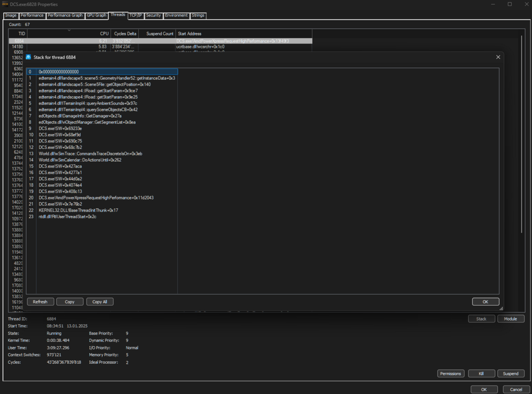The width and height of the screenshot is (532, 394).
Task: Open the Environment tab
Action: [x=176, y=15]
